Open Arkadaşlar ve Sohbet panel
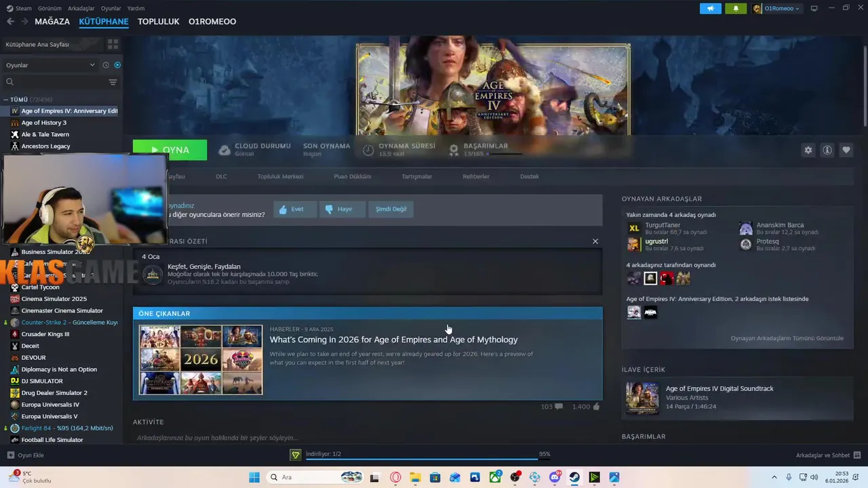The width and height of the screenshot is (868, 488). 828,455
